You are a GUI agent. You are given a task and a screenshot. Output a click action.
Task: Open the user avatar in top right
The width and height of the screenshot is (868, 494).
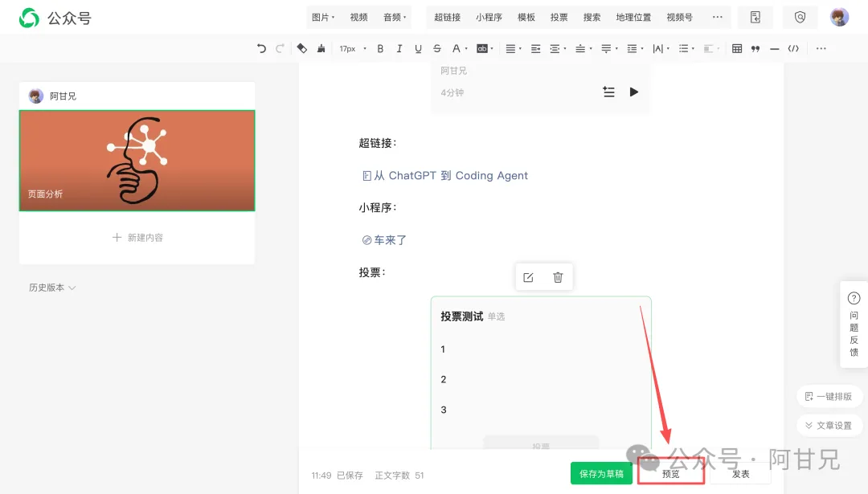839,17
